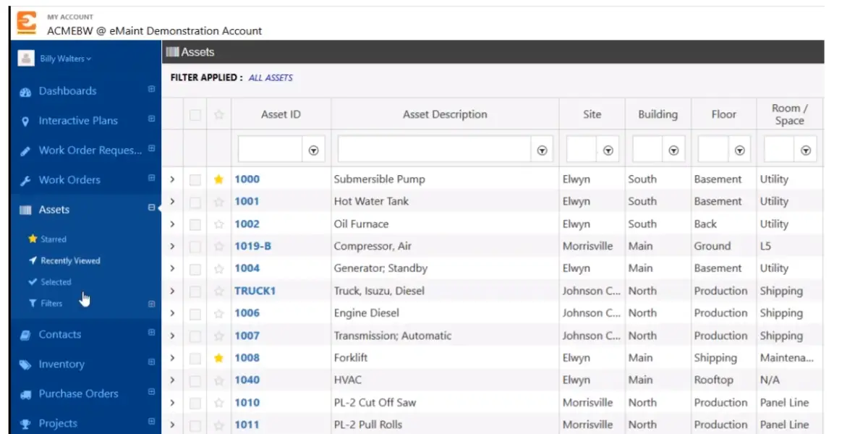Star asset 1040 HVAC
Viewport: 868px width, 434px height.
pos(218,380)
